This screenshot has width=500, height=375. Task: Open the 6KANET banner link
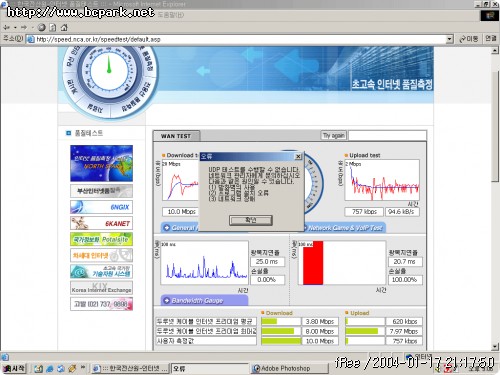(x=101, y=223)
